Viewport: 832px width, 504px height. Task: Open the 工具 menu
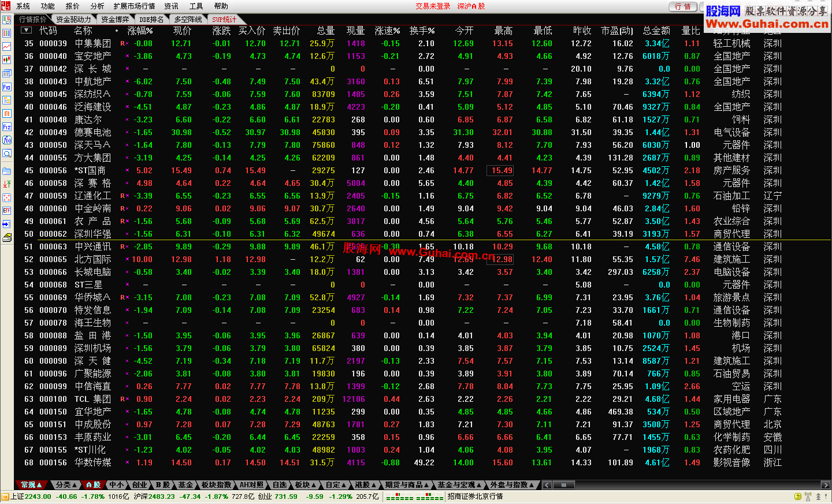click(196, 6)
